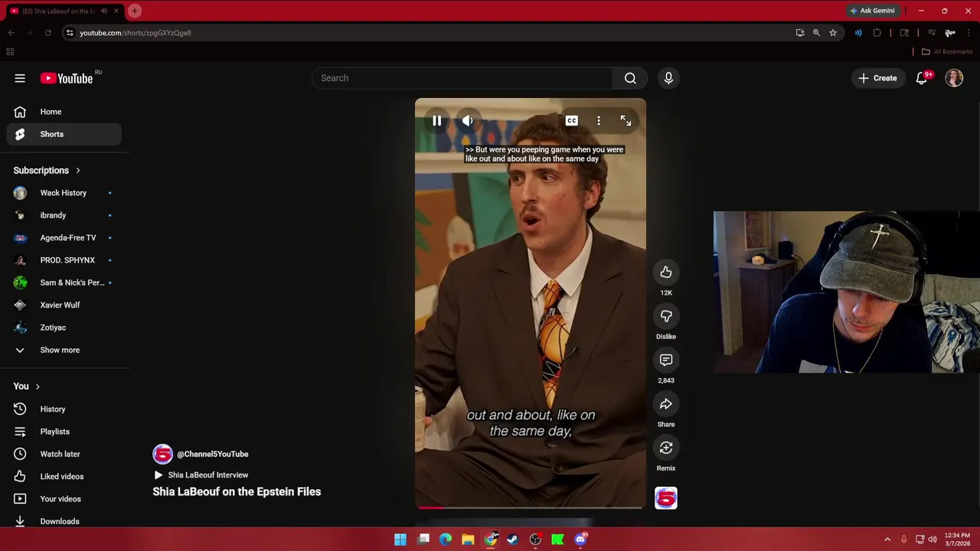Screen dimensions: 980x551
Task: Open Zotiyac channel subscription
Action: click(x=64, y=328)
